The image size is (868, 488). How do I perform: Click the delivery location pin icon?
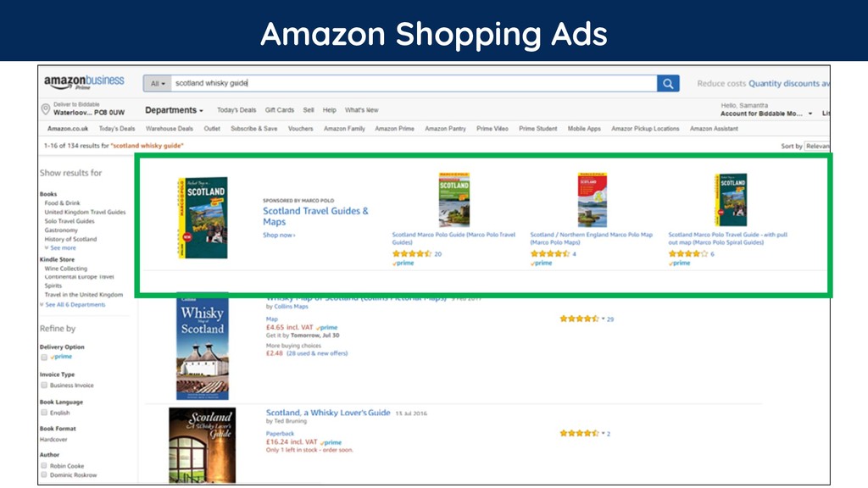coord(46,109)
